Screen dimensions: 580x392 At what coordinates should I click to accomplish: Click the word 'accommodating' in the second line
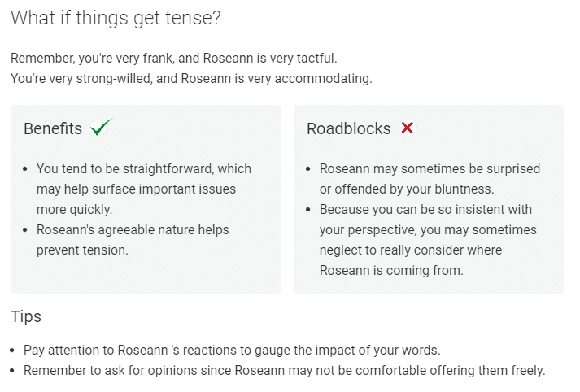click(x=323, y=78)
